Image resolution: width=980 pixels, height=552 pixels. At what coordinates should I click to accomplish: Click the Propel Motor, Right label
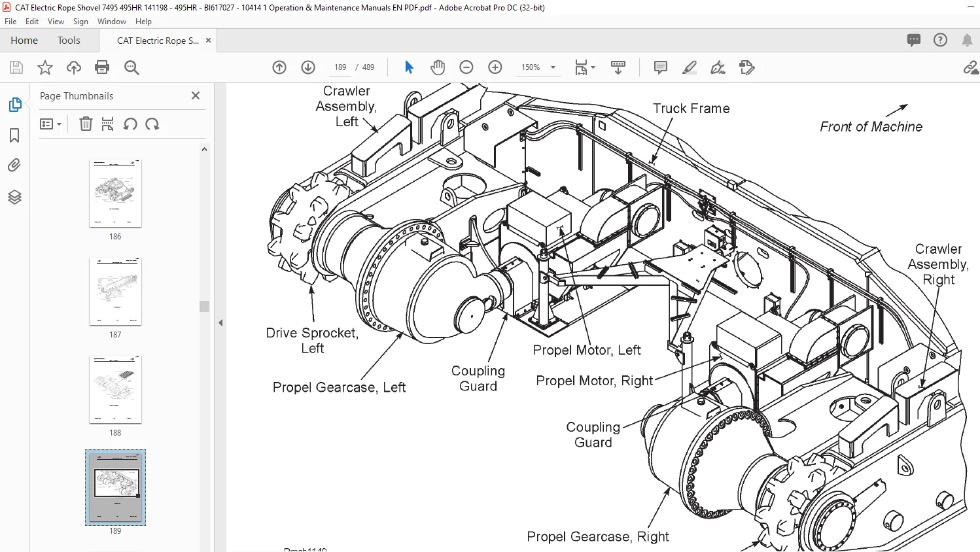click(x=595, y=381)
